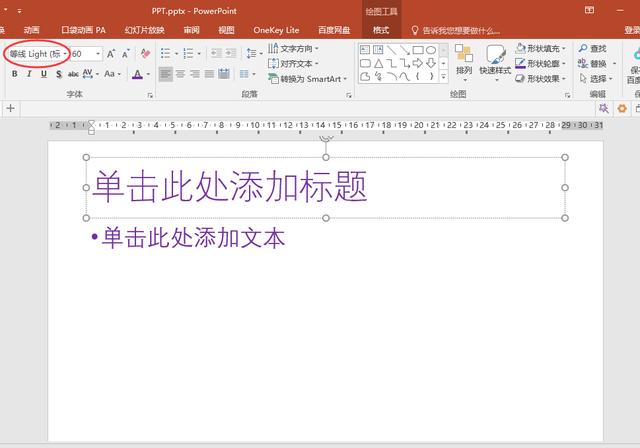Toggle italic formatting
640x448 pixels.
[29, 74]
